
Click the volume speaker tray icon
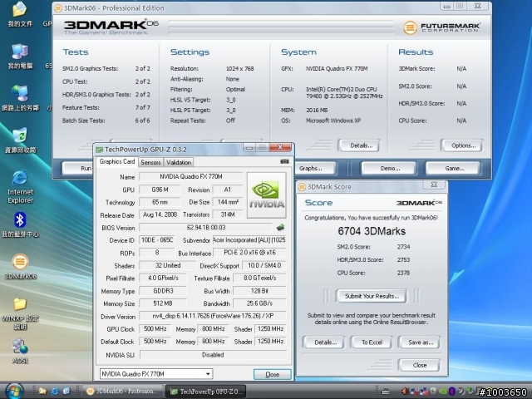coord(405,392)
